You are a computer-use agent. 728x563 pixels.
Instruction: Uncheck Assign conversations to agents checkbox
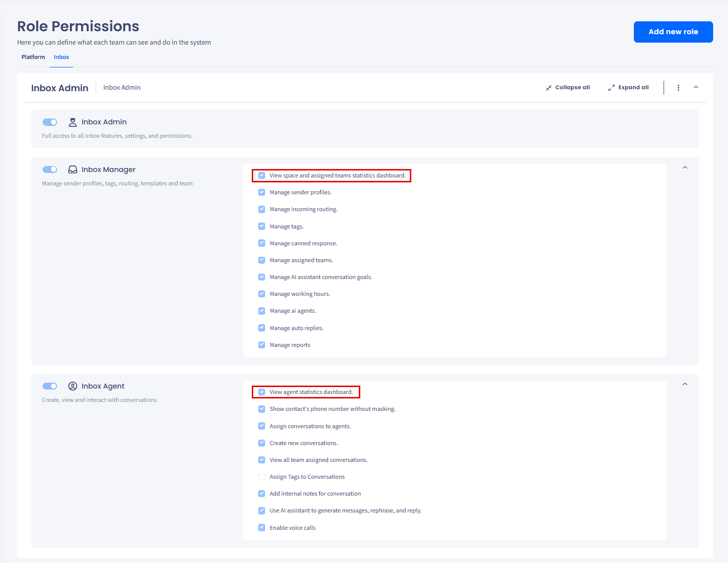(x=262, y=426)
